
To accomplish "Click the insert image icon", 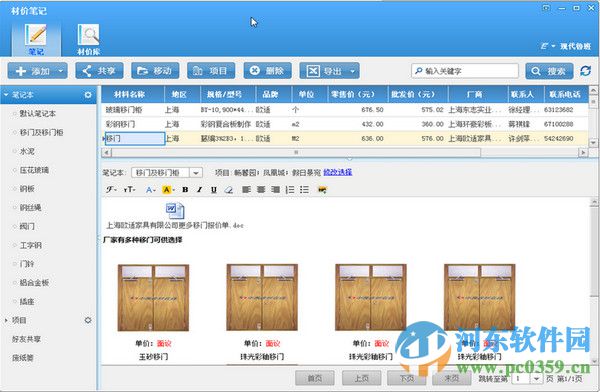I will [x=322, y=189].
